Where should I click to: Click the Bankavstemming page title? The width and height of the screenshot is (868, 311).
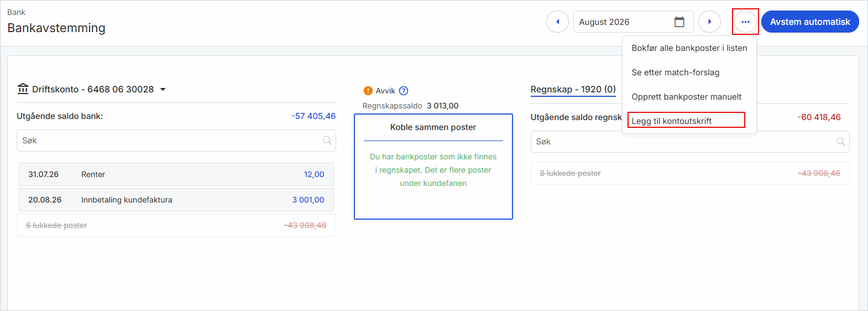[56, 28]
